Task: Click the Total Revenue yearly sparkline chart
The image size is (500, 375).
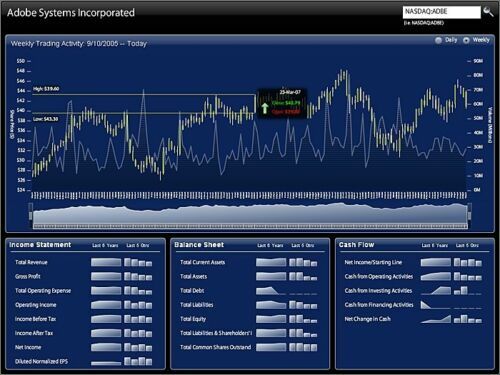Action: (x=106, y=262)
